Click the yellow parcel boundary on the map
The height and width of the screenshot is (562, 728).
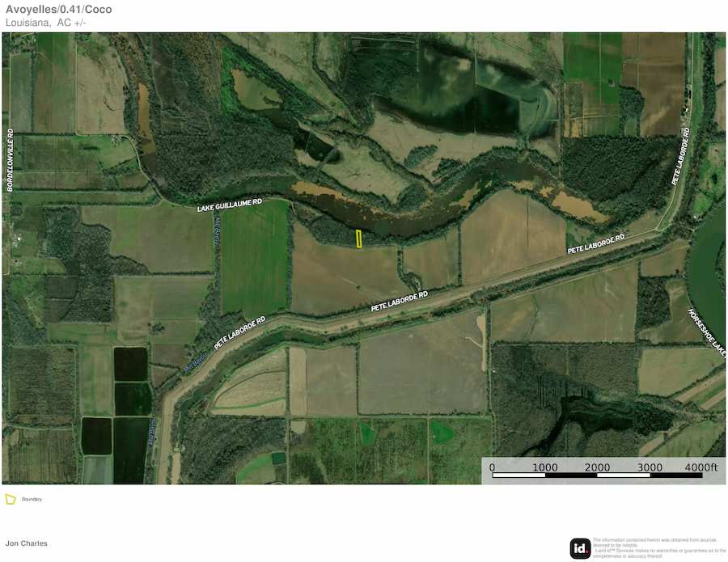359,239
